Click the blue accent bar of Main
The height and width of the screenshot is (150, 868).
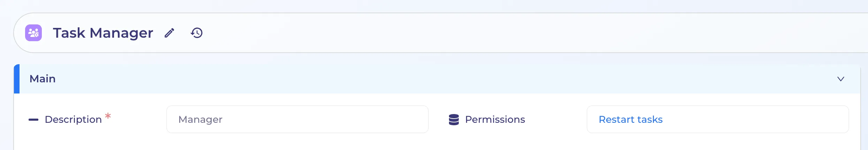(17, 79)
